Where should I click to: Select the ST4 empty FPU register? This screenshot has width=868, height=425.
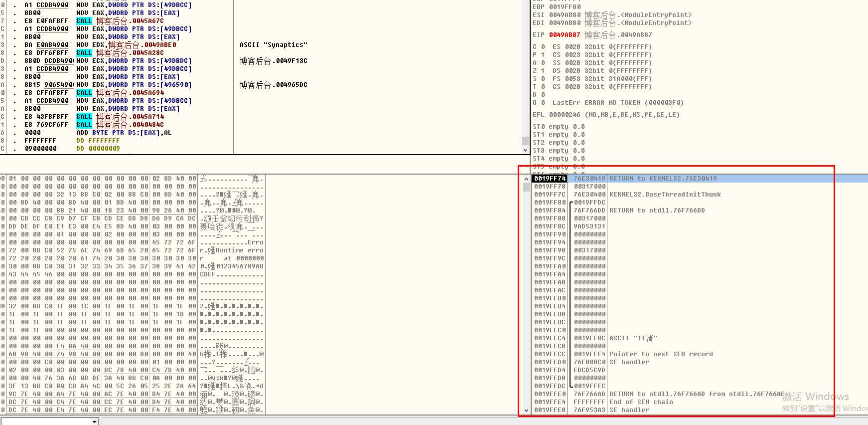coord(559,159)
